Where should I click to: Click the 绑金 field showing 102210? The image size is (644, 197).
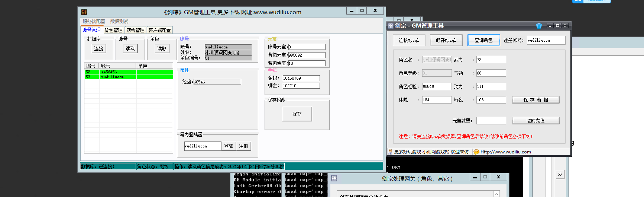tap(301, 86)
